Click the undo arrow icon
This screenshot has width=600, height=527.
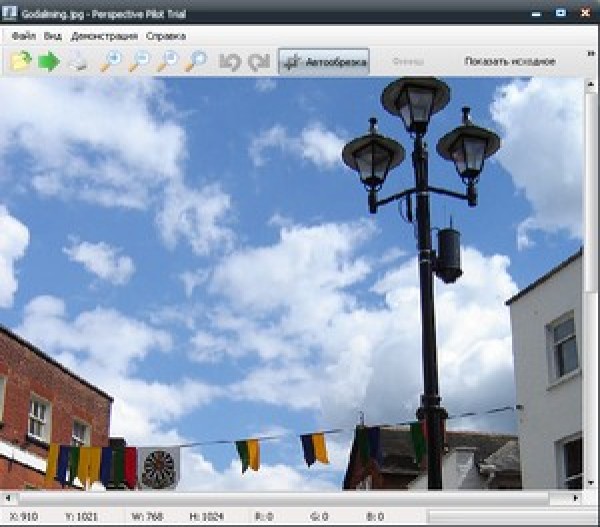pyautogui.click(x=230, y=62)
